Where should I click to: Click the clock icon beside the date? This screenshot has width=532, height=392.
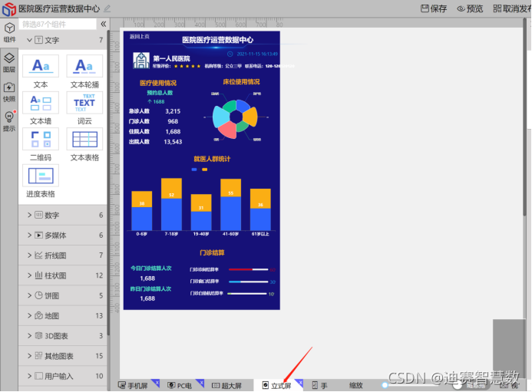pos(230,54)
